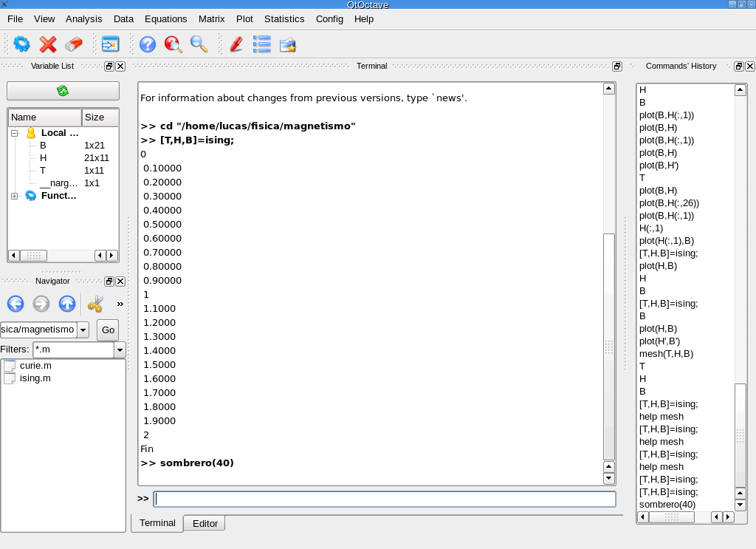This screenshot has width=756, height=549.
Task: Click the terminal command input field
Action: click(385, 499)
